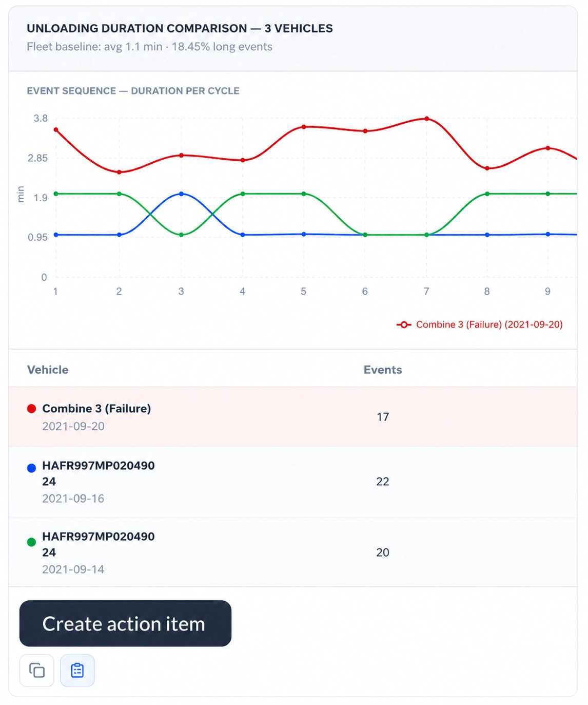This screenshot has width=588, height=705.
Task: Click events value 22
Action: coord(383,482)
